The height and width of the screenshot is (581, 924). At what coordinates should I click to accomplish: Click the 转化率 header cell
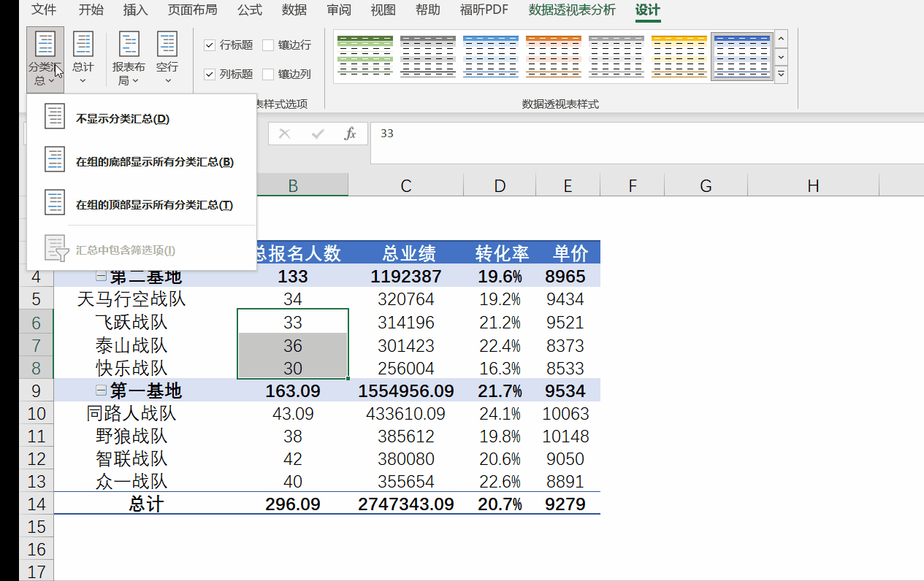[x=500, y=253]
